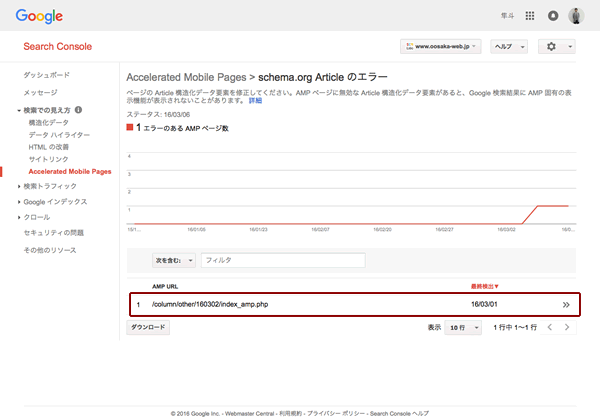Open ダッシュボード in sidebar
The width and height of the screenshot is (600, 420).
pyautogui.click(x=46, y=75)
